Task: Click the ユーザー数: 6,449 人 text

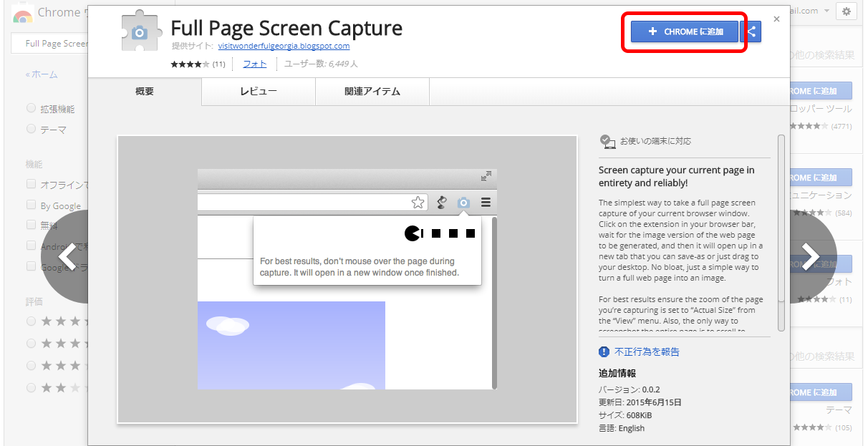Action: [x=321, y=64]
